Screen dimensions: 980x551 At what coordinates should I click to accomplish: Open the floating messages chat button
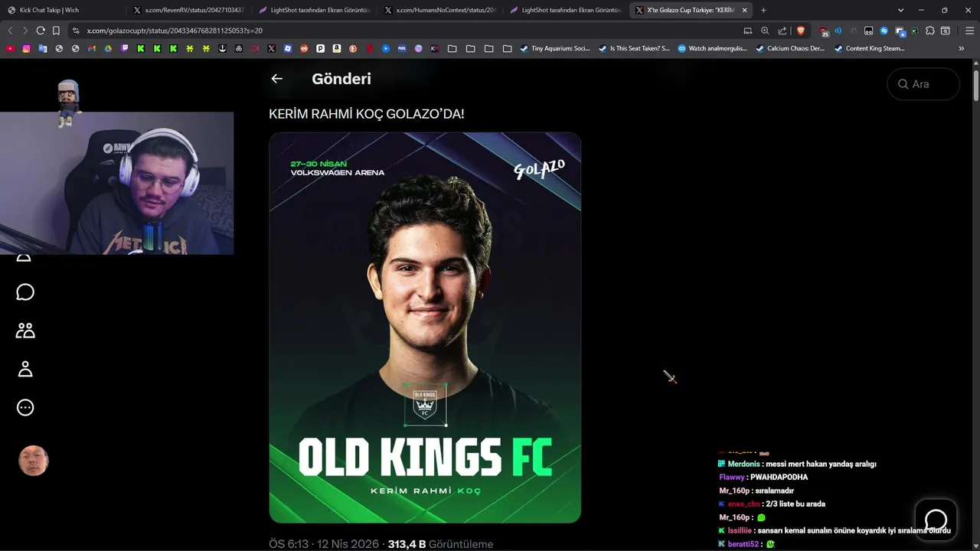(936, 520)
